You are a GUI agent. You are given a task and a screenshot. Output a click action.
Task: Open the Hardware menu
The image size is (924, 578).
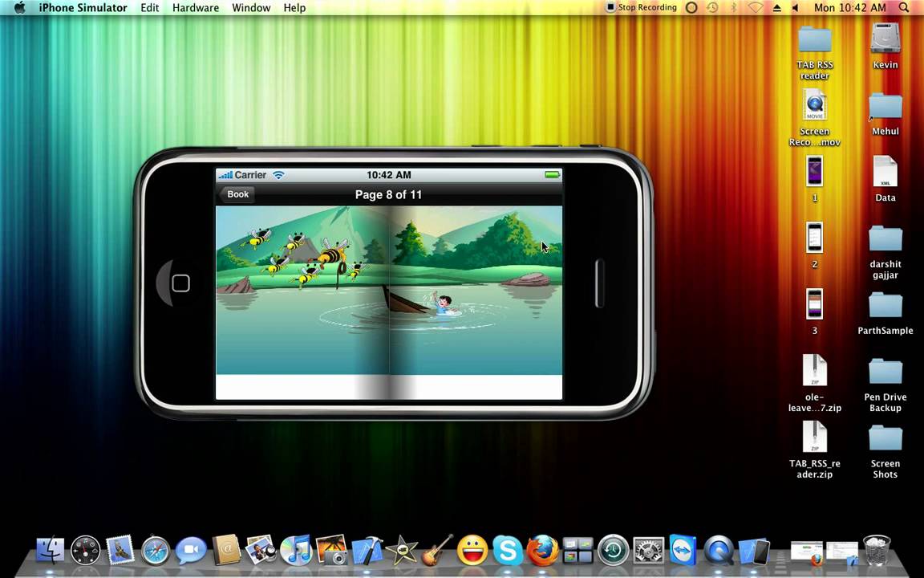coord(196,8)
